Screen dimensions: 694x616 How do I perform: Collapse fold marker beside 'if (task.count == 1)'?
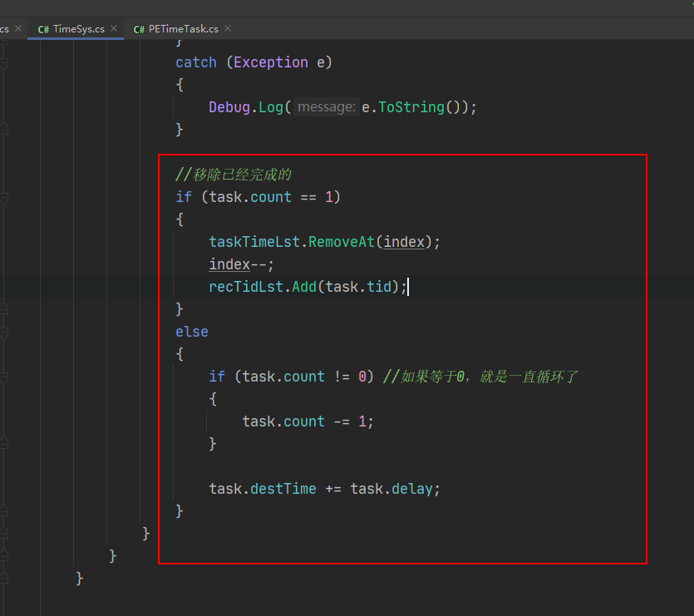pyautogui.click(x=4, y=198)
